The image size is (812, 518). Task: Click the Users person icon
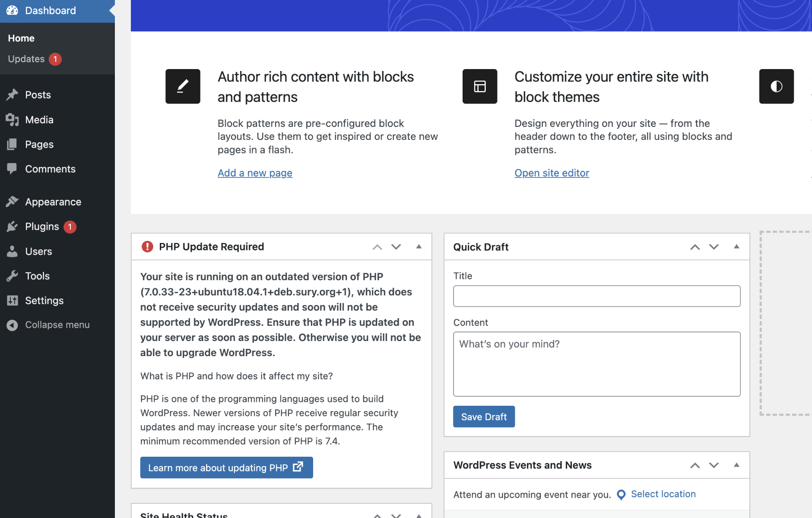coord(12,251)
